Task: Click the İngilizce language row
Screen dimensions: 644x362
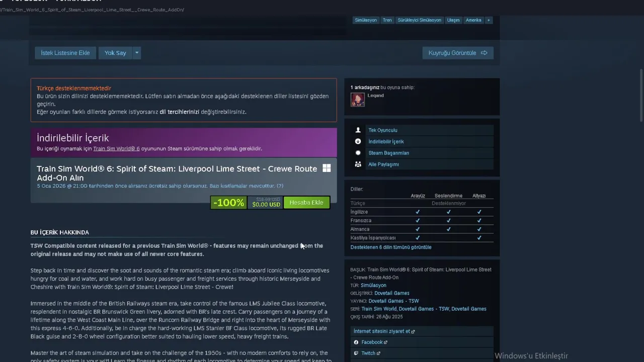Action: pyautogui.click(x=422, y=212)
